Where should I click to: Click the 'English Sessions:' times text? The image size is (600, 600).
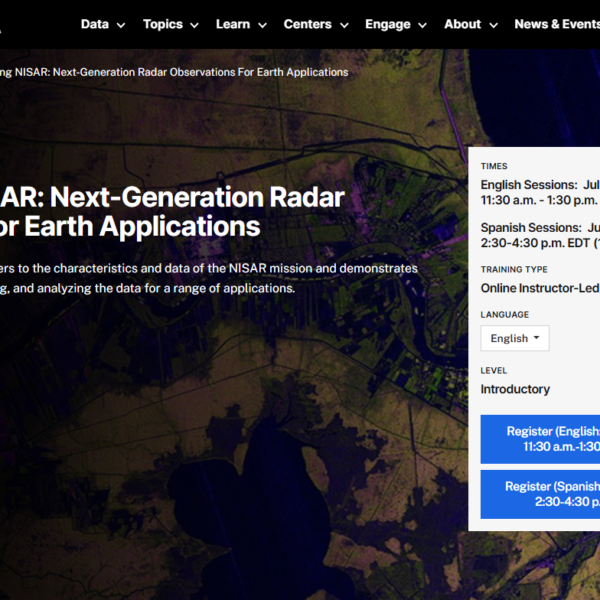[x=529, y=185]
